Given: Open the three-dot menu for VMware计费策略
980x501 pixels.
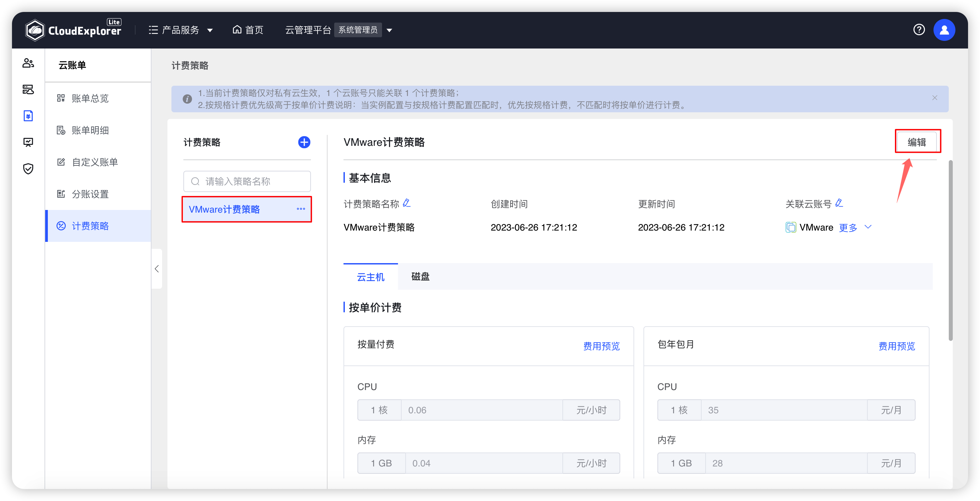Looking at the screenshot, I should click(x=301, y=209).
